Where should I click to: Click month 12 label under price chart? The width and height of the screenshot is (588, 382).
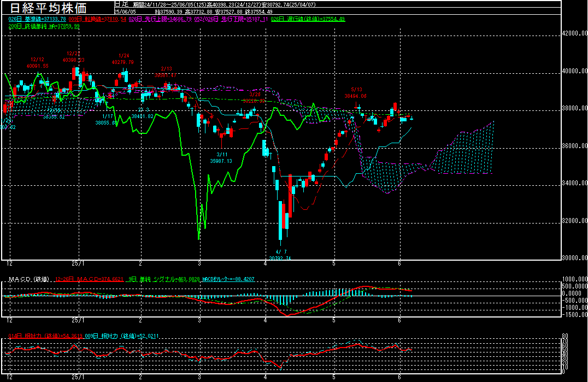tap(10, 263)
